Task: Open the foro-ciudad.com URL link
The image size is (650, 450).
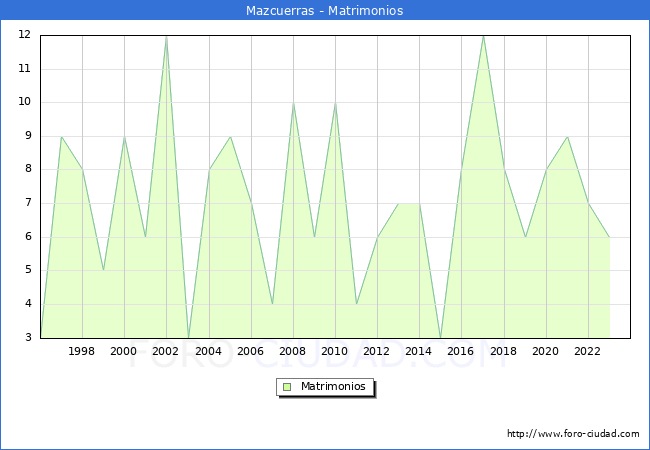Action: click(573, 434)
